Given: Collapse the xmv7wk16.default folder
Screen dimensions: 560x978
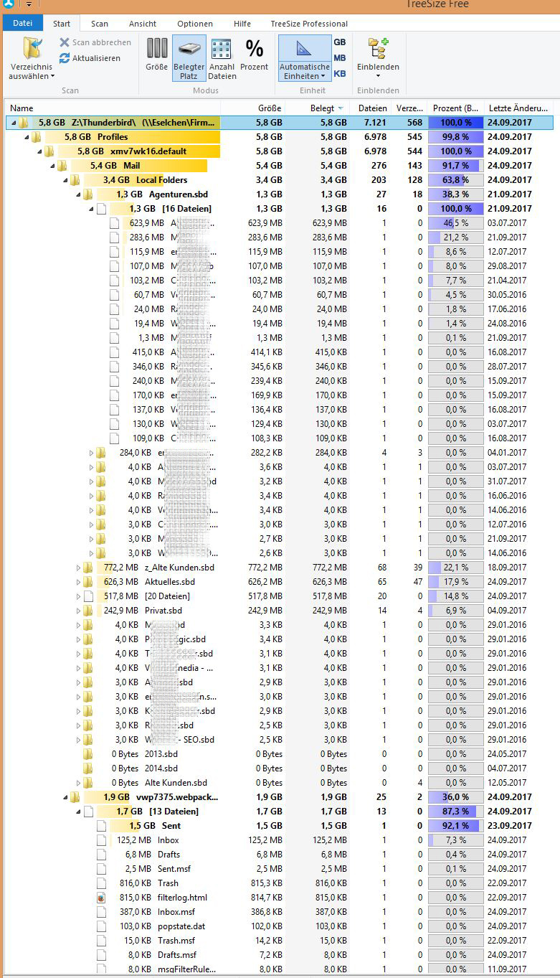Looking at the screenshot, I should pyautogui.click(x=39, y=151).
